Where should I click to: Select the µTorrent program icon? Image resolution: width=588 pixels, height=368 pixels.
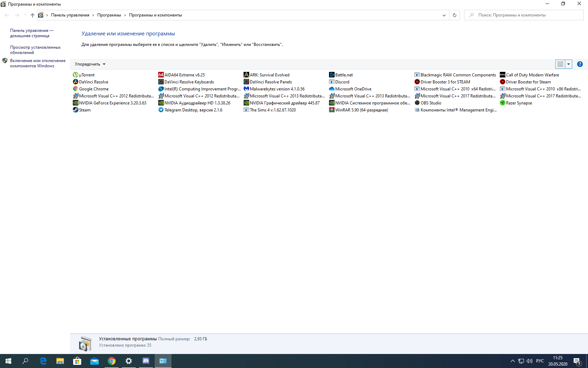[76, 75]
